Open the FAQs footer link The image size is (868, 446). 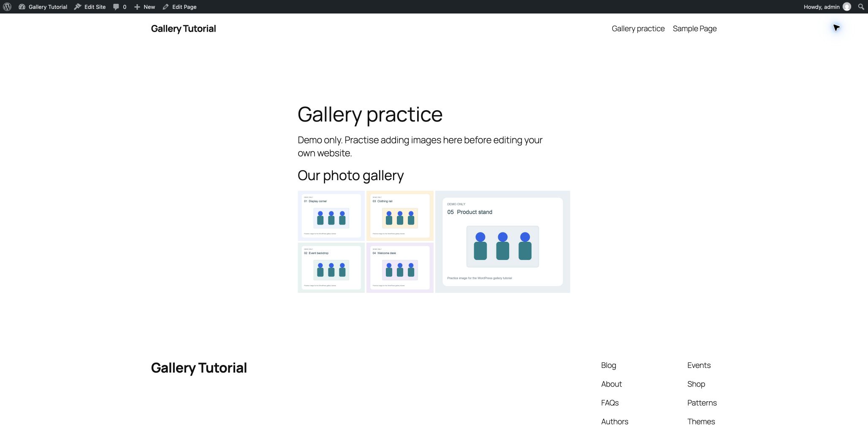pos(610,403)
